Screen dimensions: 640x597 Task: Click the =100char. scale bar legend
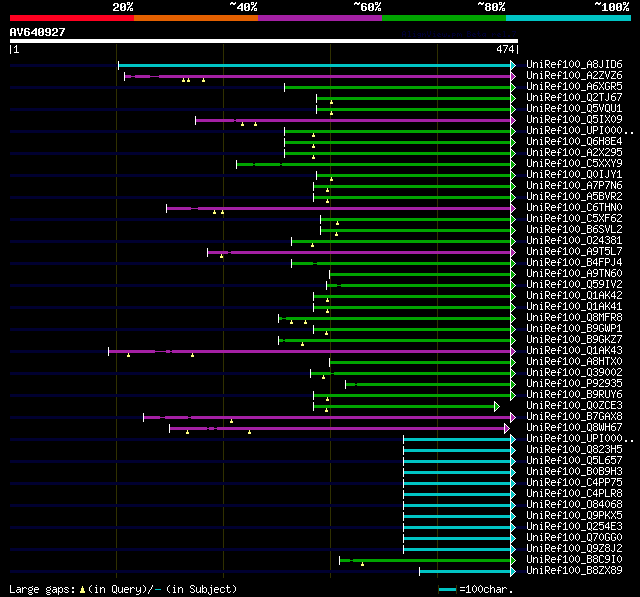[476, 589]
